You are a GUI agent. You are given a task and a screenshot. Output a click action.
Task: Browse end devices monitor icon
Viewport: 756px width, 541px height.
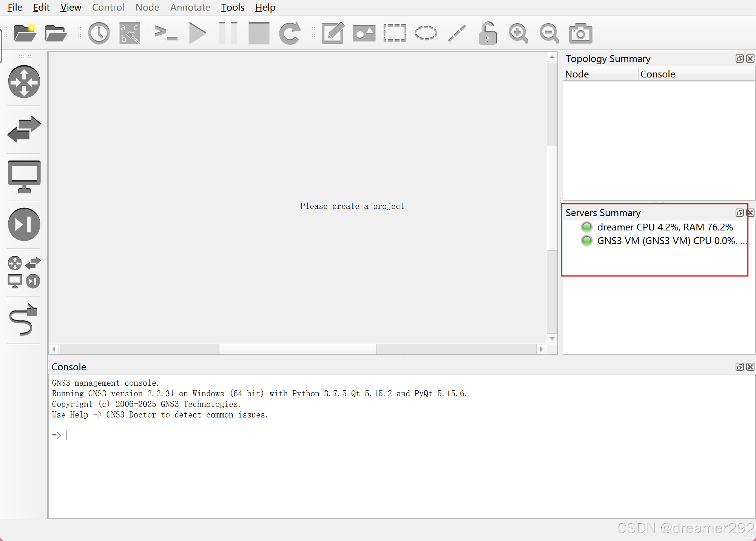24,176
